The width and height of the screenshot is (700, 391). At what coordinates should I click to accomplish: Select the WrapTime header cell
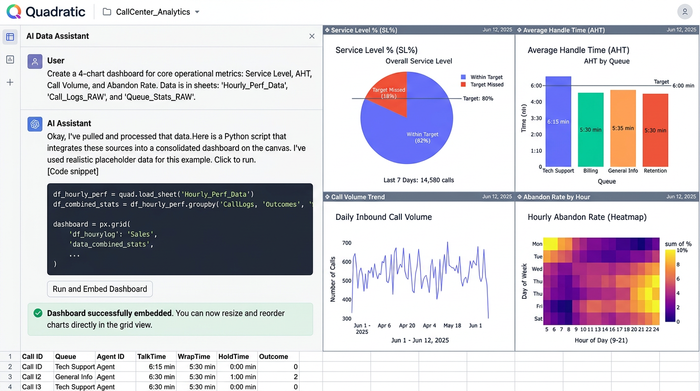pyautogui.click(x=196, y=357)
